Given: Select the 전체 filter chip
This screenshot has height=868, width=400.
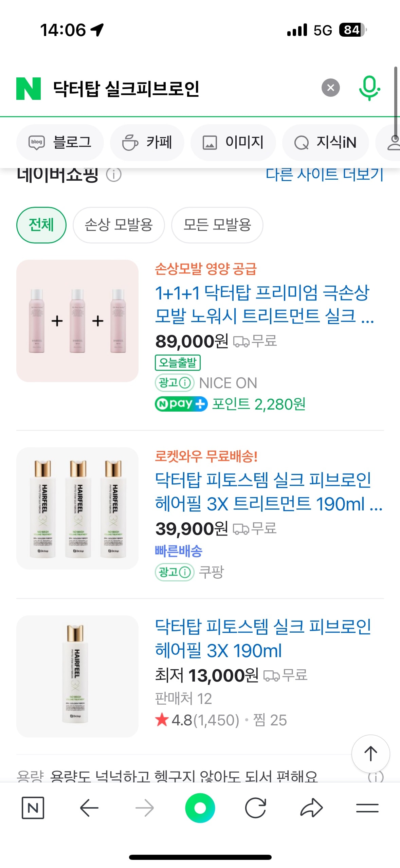Looking at the screenshot, I should pyautogui.click(x=41, y=225).
